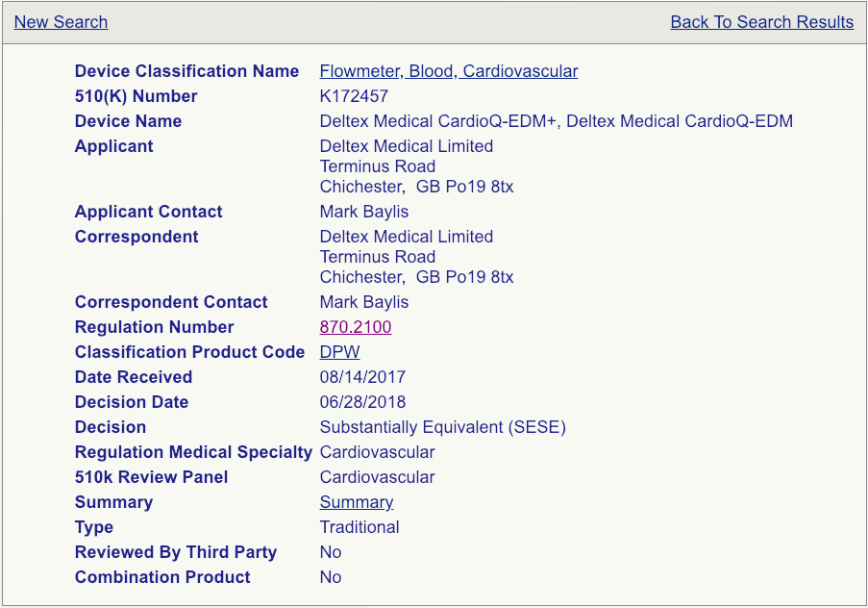Click the Type value Traditional

tap(359, 527)
